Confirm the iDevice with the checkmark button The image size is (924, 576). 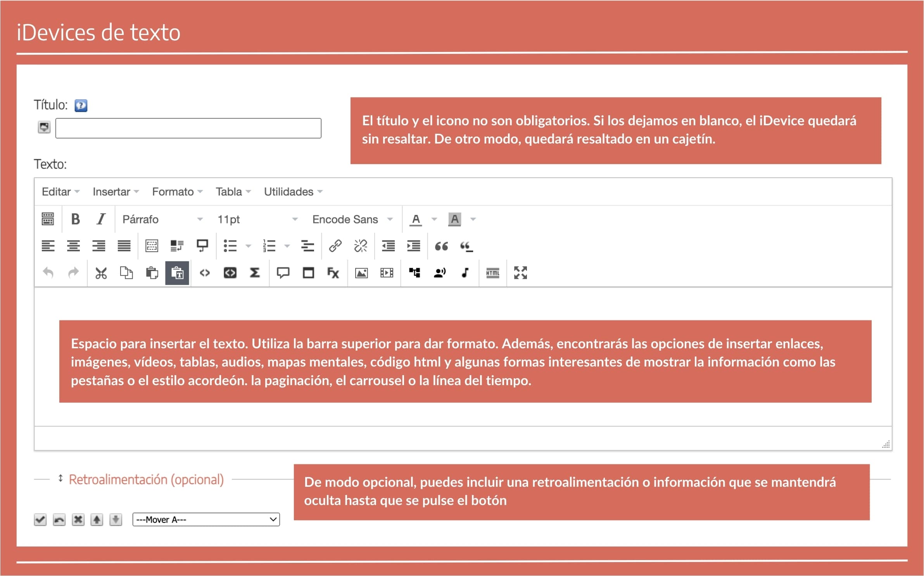[x=40, y=519]
